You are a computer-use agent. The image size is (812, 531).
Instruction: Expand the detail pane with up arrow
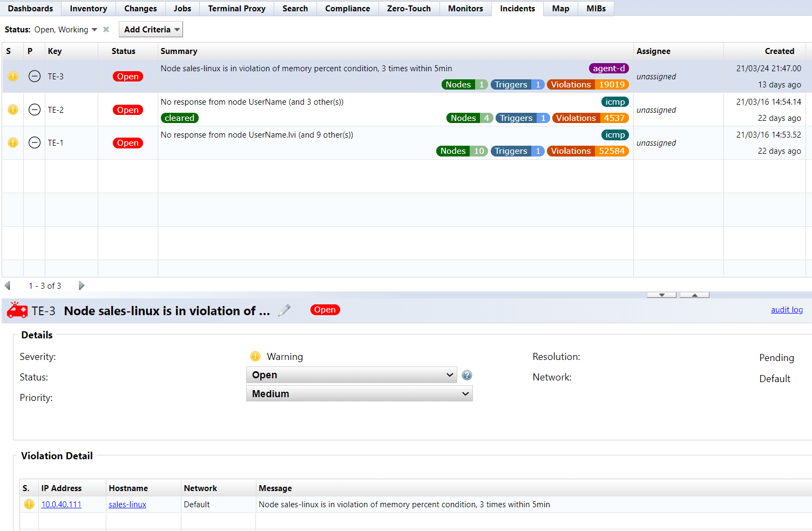click(694, 295)
